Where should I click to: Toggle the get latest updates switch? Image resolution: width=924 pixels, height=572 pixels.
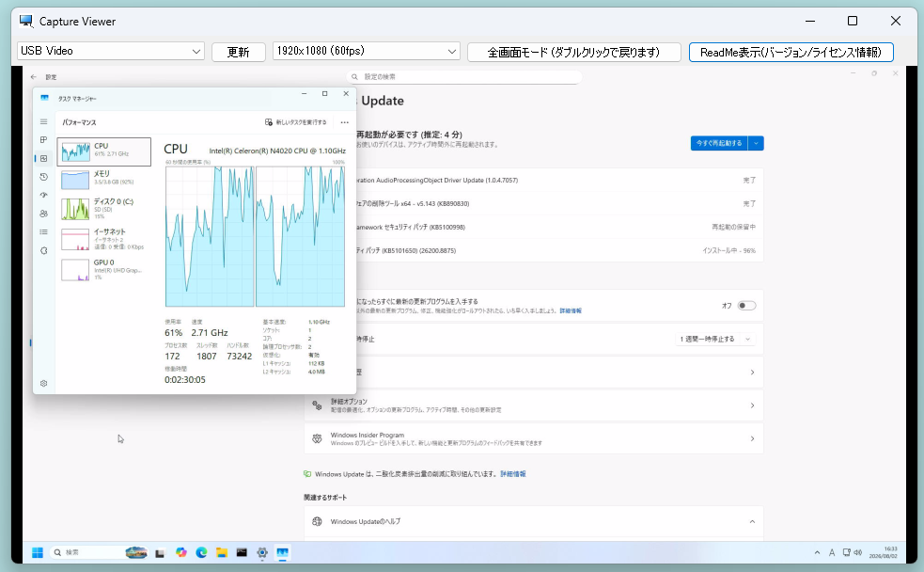(x=746, y=306)
